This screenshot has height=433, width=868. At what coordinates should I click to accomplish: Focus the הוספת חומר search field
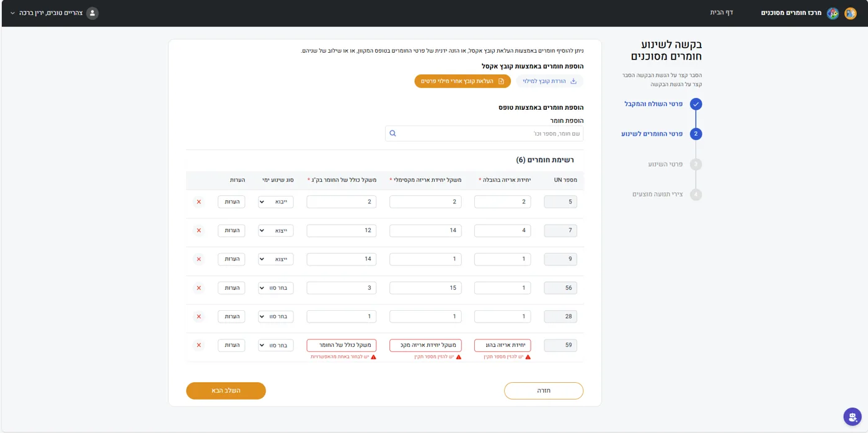coord(484,133)
